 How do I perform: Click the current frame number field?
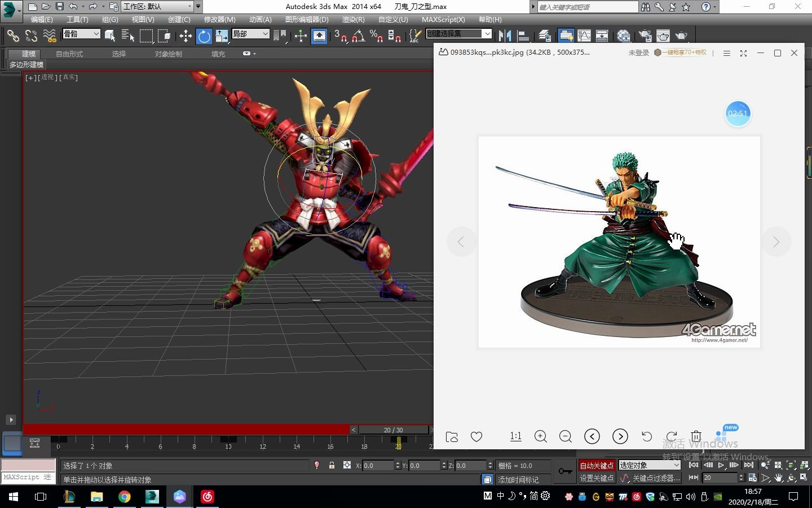pyautogui.click(x=720, y=478)
